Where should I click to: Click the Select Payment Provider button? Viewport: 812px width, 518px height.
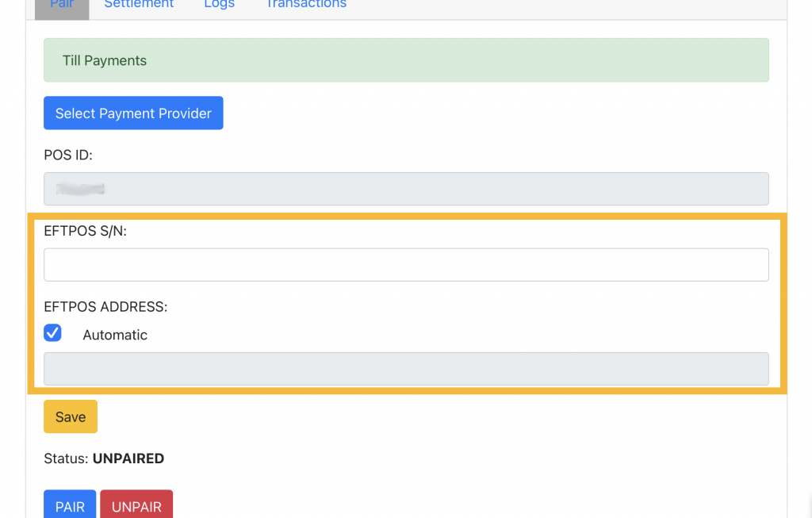(x=133, y=113)
